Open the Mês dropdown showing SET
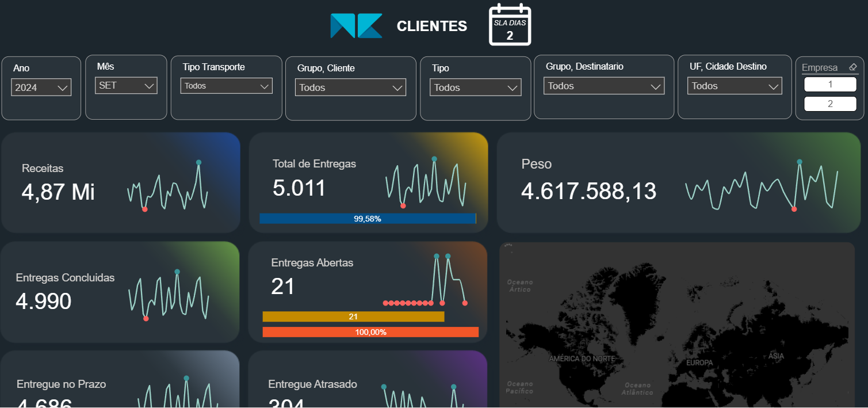 pyautogui.click(x=126, y=86)
